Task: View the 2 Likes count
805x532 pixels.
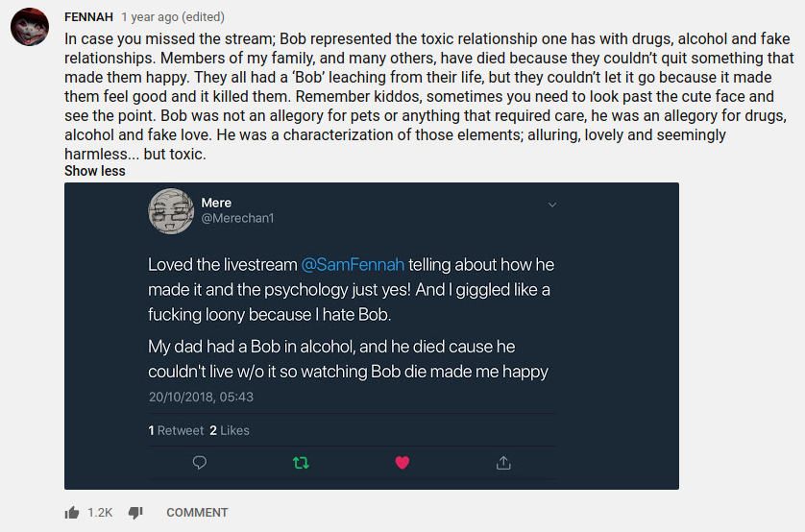Action: [x=230, y=430]
